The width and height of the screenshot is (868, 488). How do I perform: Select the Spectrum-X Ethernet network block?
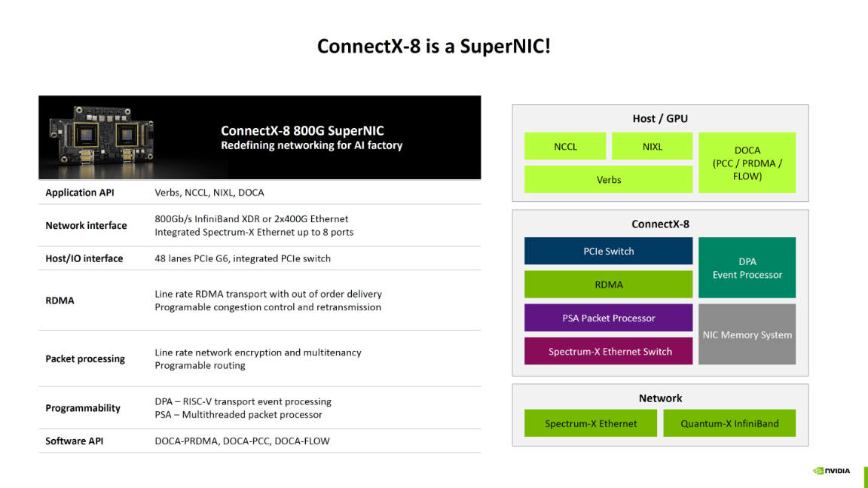(x=591, y=423)
